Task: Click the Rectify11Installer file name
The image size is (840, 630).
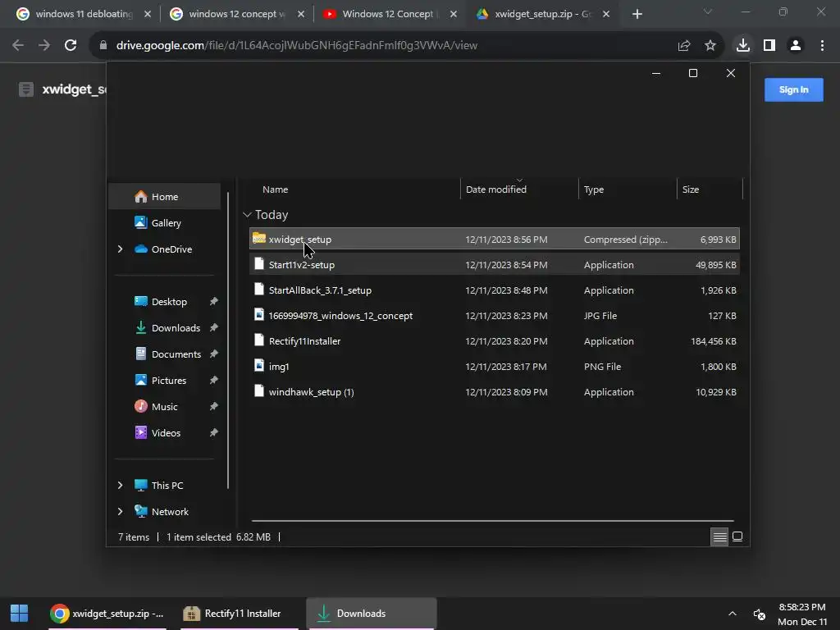Action: (304, 341)
